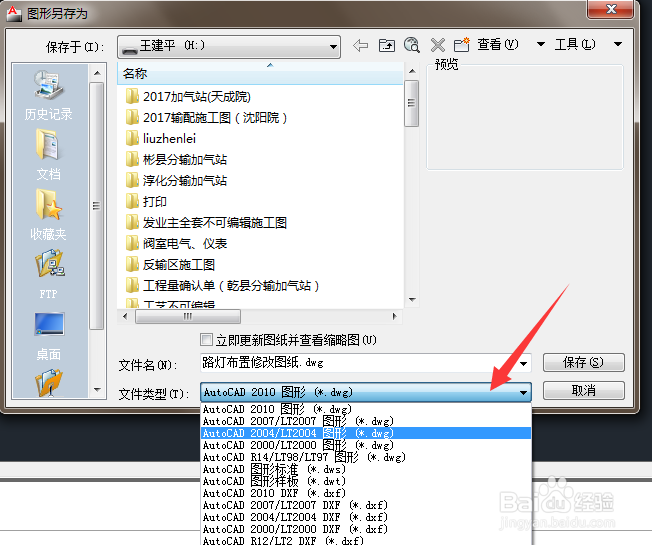
Task: Click the 工具(L) menu button
Action: pyautogui.click(x=575, y=44)
